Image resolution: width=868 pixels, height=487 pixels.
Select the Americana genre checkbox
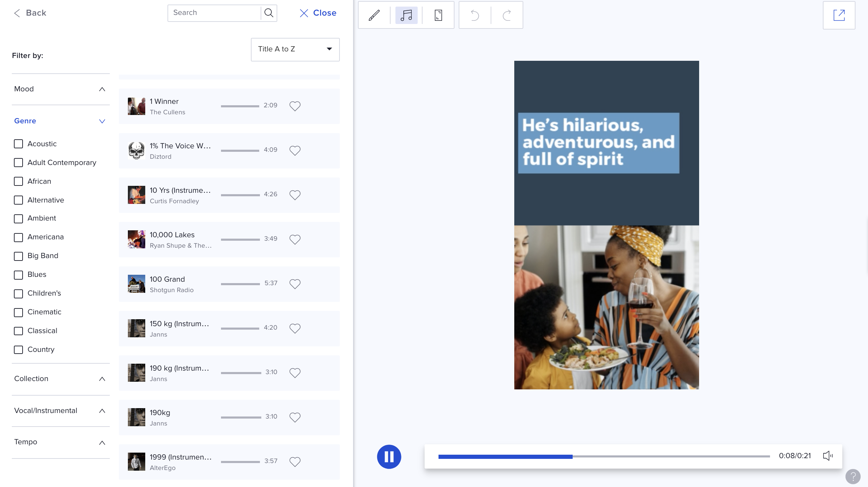point(18,237)
